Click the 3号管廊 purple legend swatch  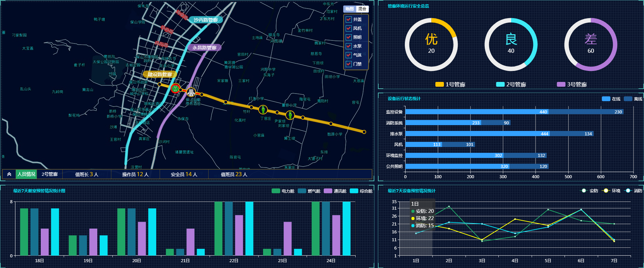click(561, 84)
